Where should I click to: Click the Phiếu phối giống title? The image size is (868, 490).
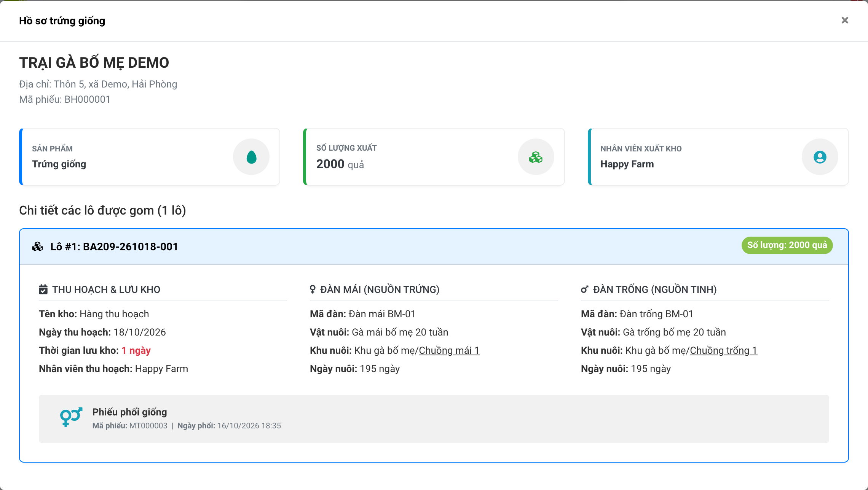(x=129, y=412)
